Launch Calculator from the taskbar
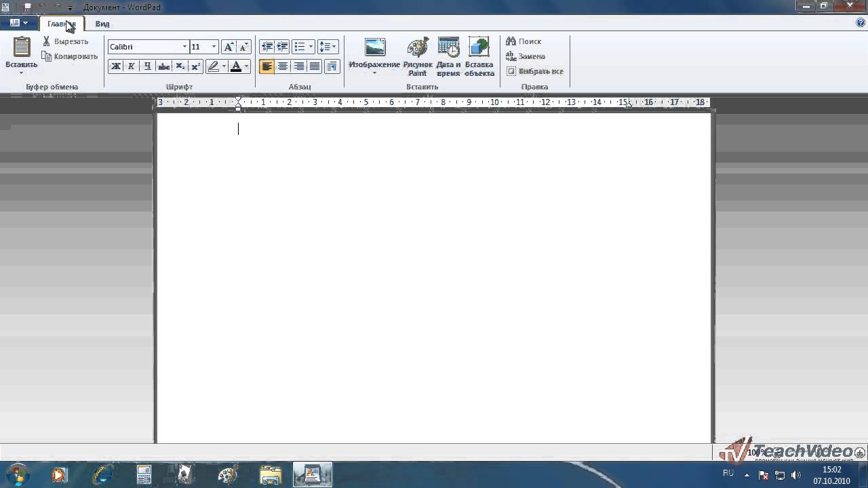868x488 pixels. click(144, 474)
